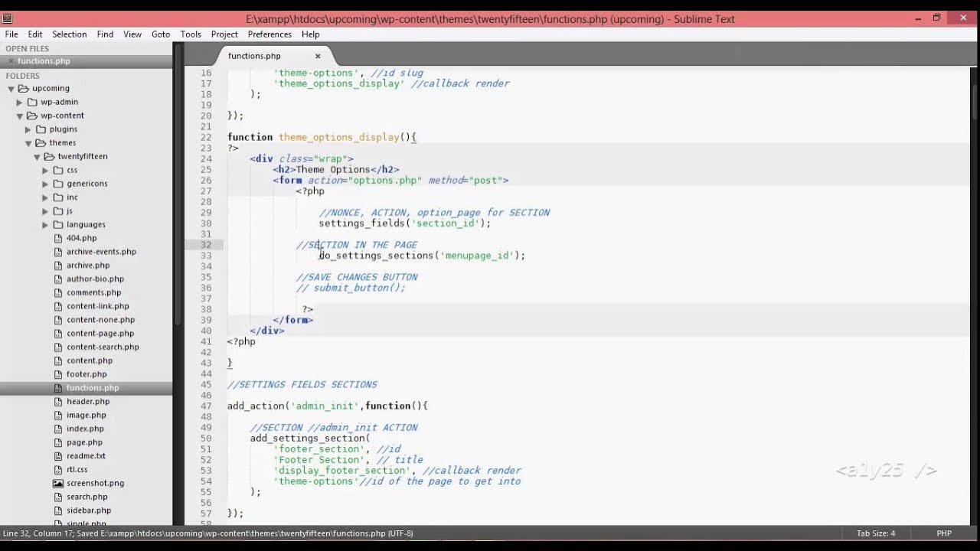Open content-search.php in the sidebar
This screenshot has width=980, height=551.
103,347
